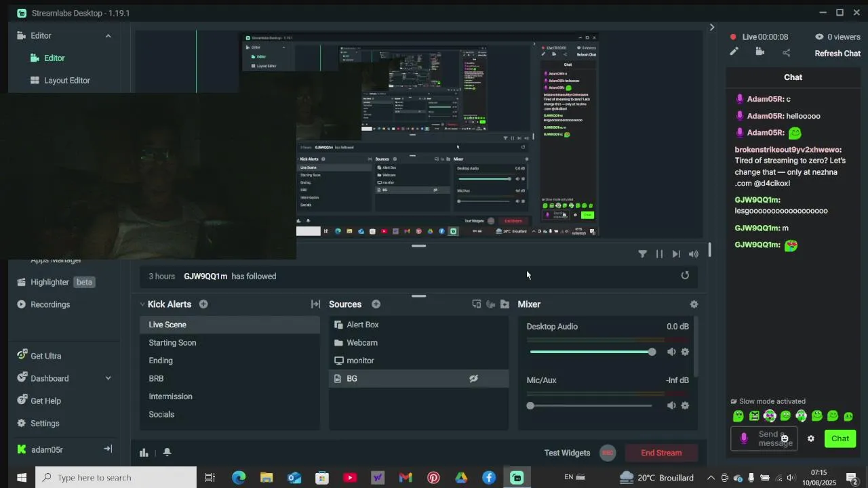Viewport: 868px width, 488px height.
Task: Select the Starting Soon scene
Action: 230,342
